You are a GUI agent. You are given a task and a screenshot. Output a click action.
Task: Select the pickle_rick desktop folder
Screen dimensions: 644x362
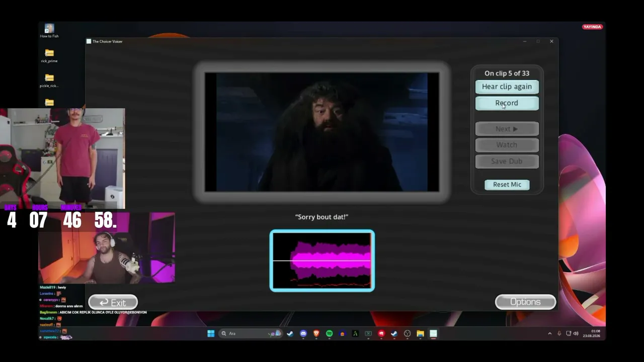pos(49,80)
